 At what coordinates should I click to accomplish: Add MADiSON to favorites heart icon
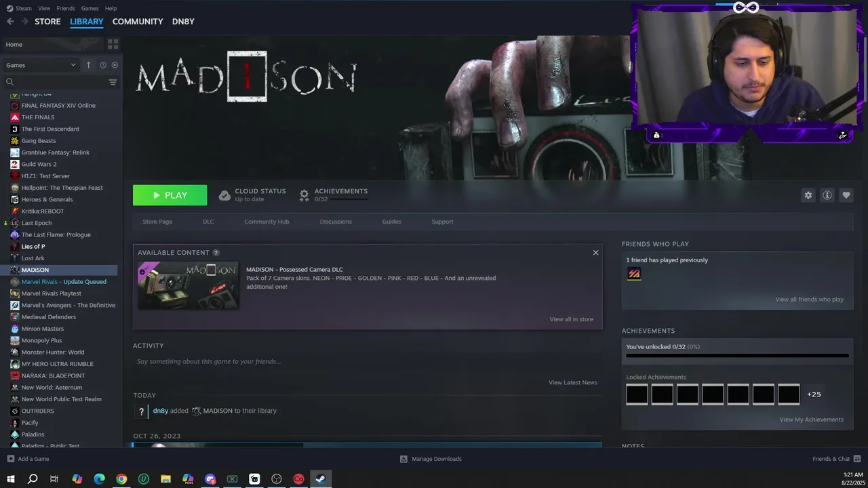(x=846, y=195)
